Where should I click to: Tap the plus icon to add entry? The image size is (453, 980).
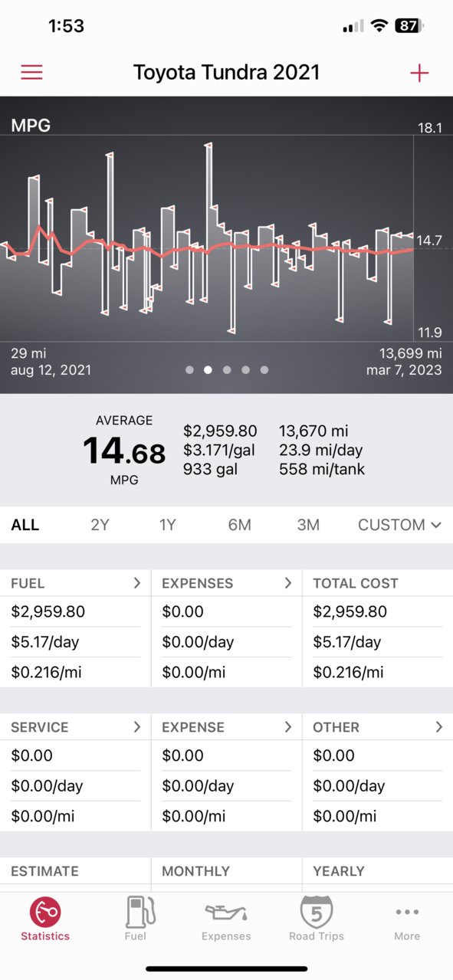pos(419,73)
